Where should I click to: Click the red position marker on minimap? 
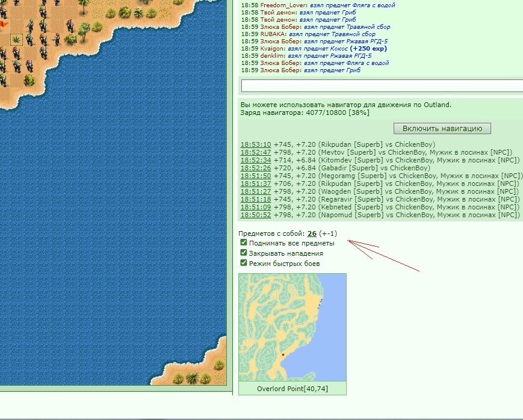pyautogui.click(x=283, y=354)
